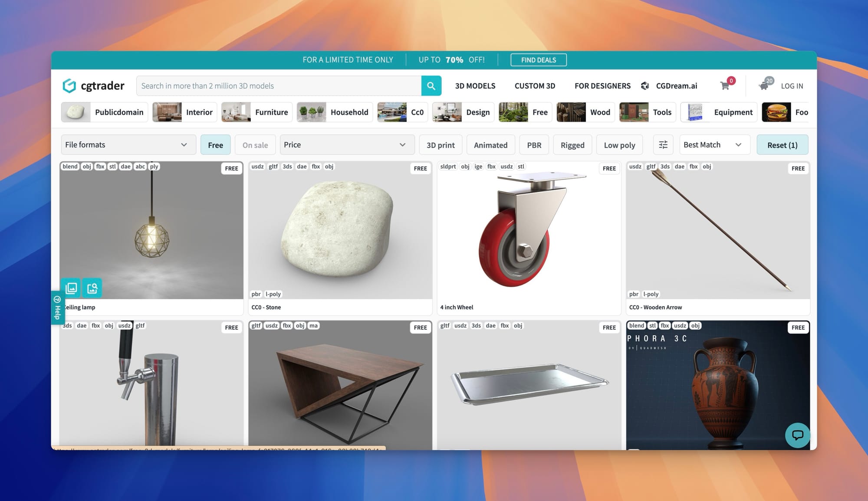This screenshot has width=868, height=501.
Task: Toggle the Free filter off
Action: tap(215, 145)
